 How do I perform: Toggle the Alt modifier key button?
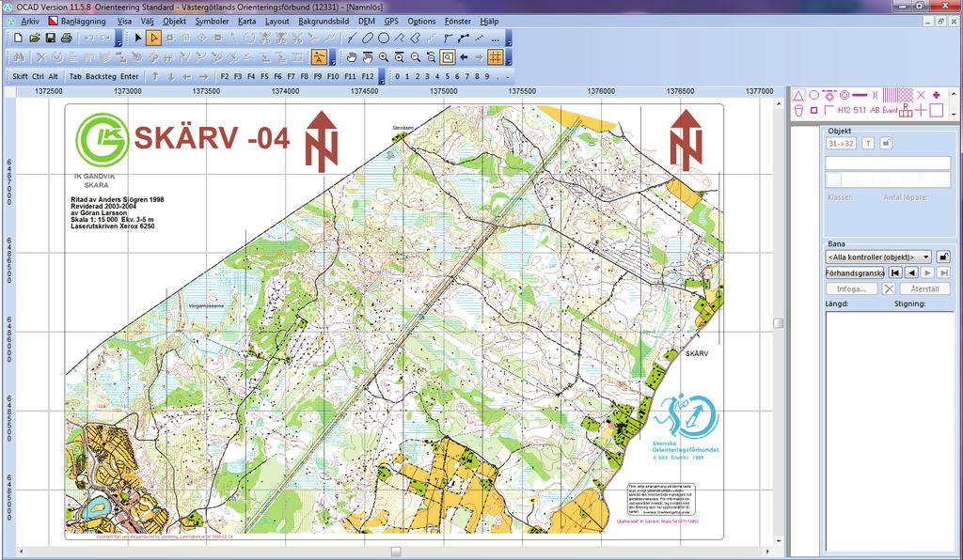[54, 77]
